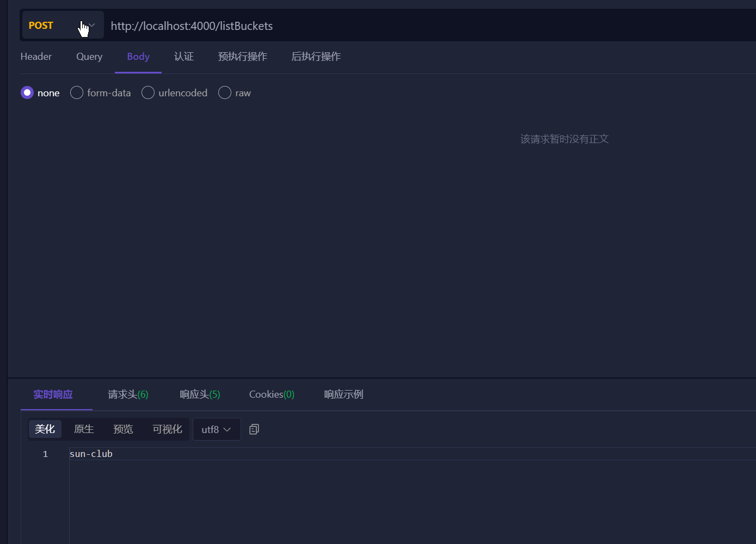Open the utf8 encoding dropdown
Image resolution: width=756 pixels, height=544 pixels.
(x=217, y=429)
